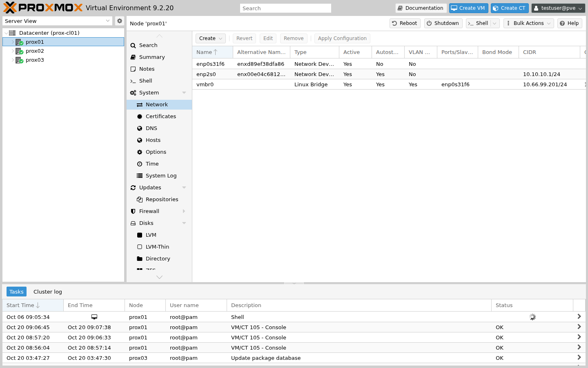Open the Shell type dropdown arrow
Screen dimensions: 588x368
point(494,23)
